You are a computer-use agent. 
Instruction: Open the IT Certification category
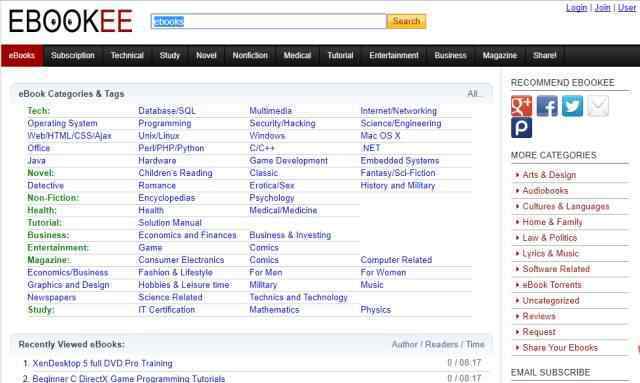tap(167, 310)
